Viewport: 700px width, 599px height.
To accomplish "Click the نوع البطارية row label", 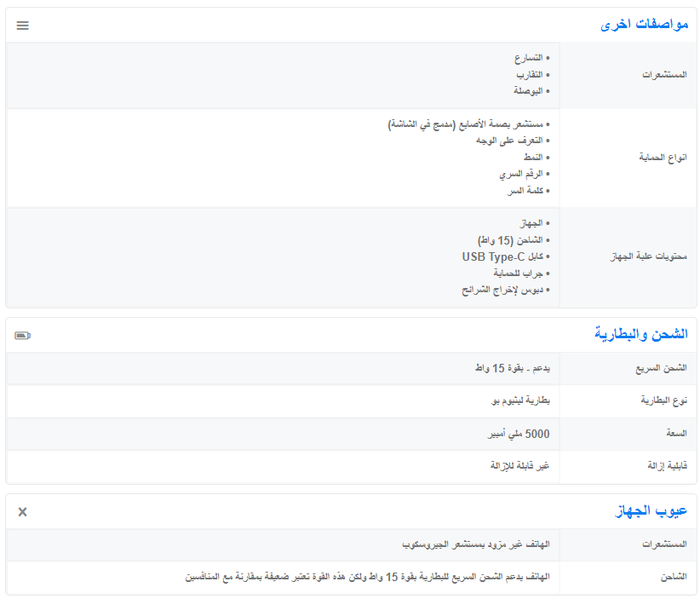I will click(x=663, y=400).
